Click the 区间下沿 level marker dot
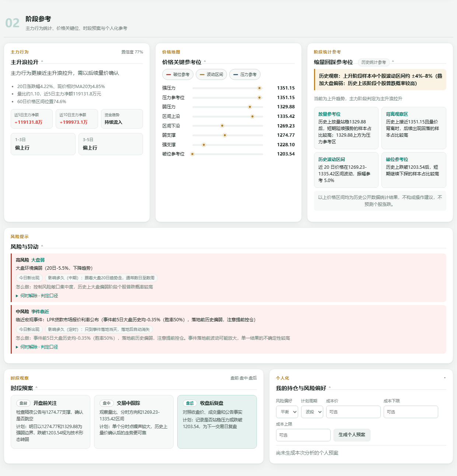Viewport: 457px width, 476px height. pos(222,126)
